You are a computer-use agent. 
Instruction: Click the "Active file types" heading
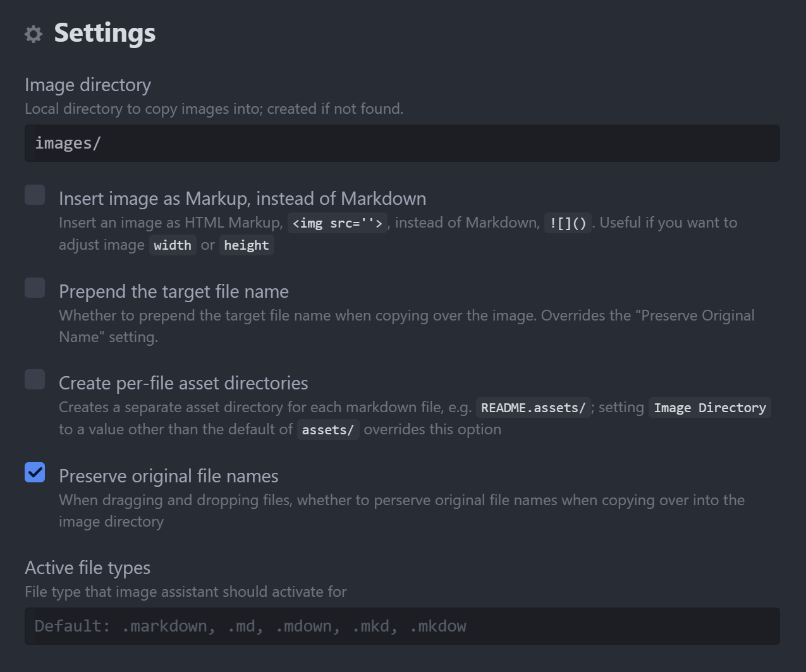(x=87, y=568)
